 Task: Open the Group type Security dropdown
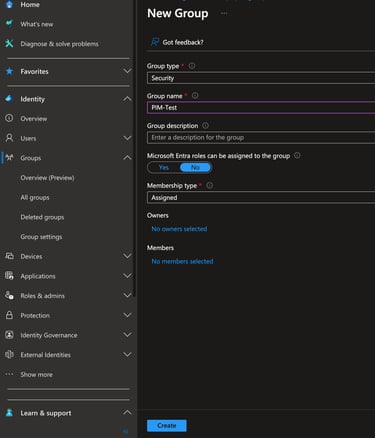261,78
